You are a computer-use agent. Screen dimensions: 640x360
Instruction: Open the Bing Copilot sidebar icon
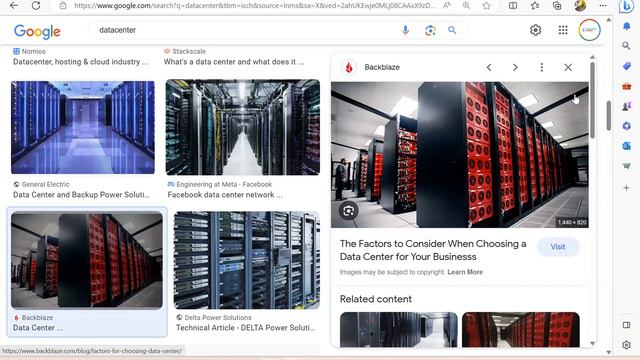(626, 6)
